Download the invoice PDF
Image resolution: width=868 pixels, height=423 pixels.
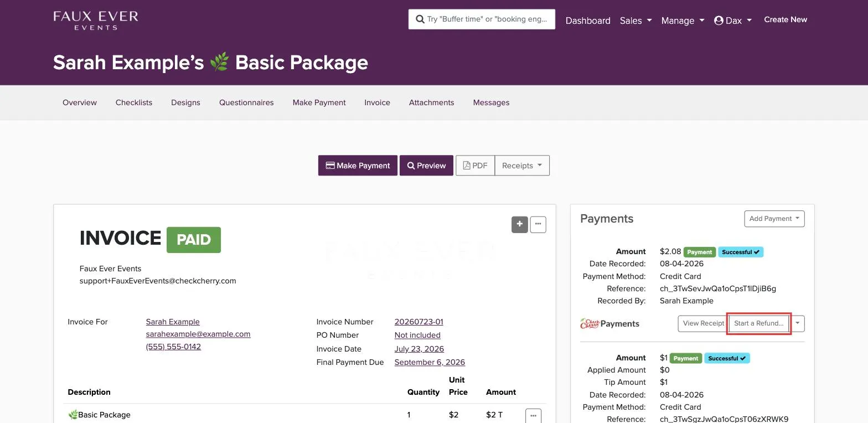(x=475, y=166)
